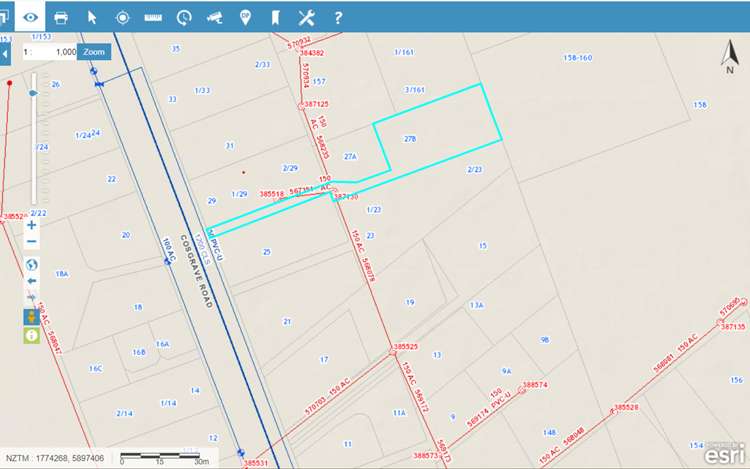Click the zoom level slider handle
Viewport: 750px width, 469px height.
(32, 93)
